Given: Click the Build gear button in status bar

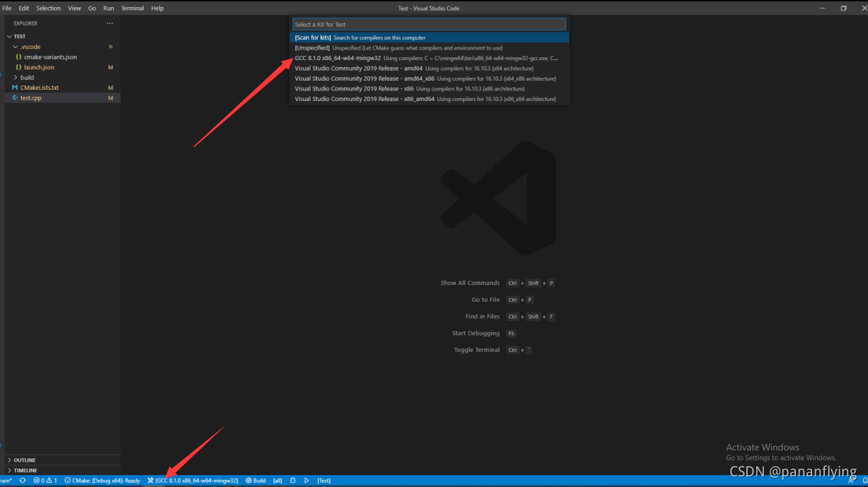Looking at the screenshot, I should (256, 481).
